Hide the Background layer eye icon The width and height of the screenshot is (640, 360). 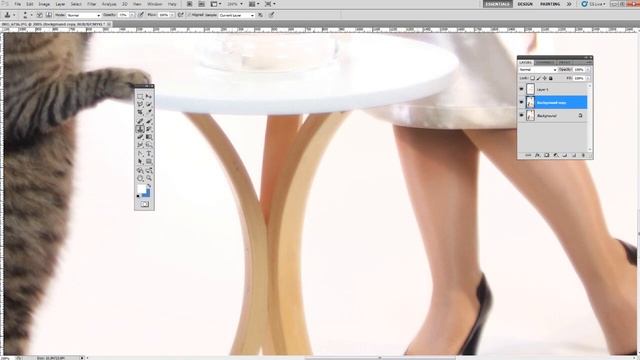coord(521,115)
